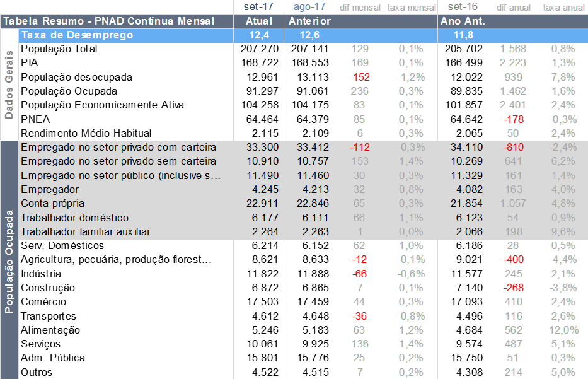
Task: Click the 'taxa mensal' column header
Action: (x=412, y=8)
